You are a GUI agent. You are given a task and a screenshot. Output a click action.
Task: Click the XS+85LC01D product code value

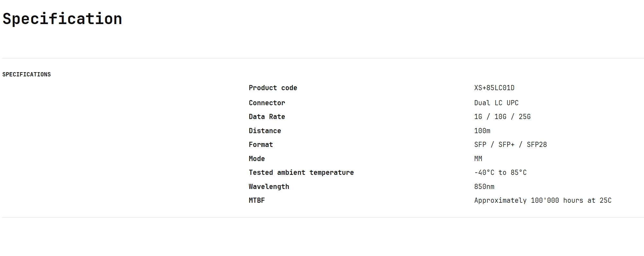click(494, 88)
